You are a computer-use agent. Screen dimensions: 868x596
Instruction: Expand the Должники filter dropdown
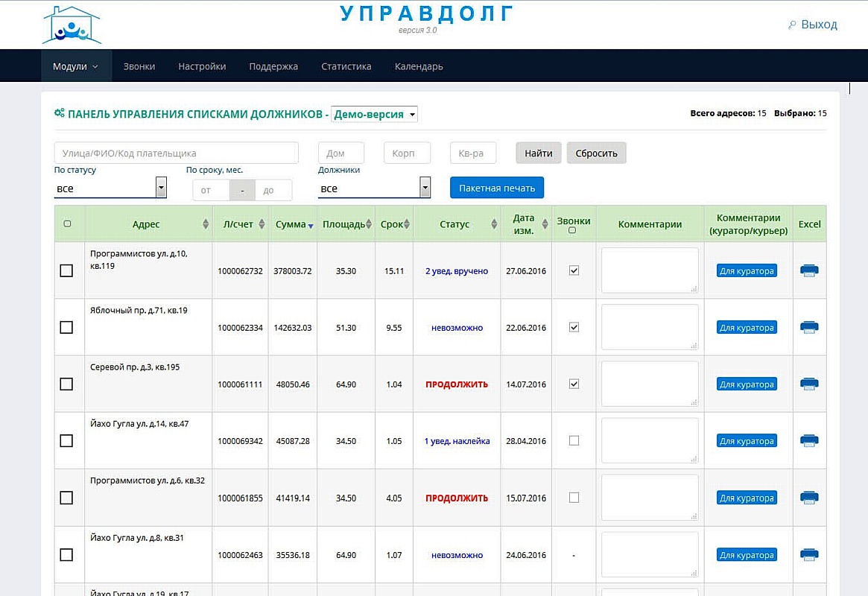click(425, 188)
